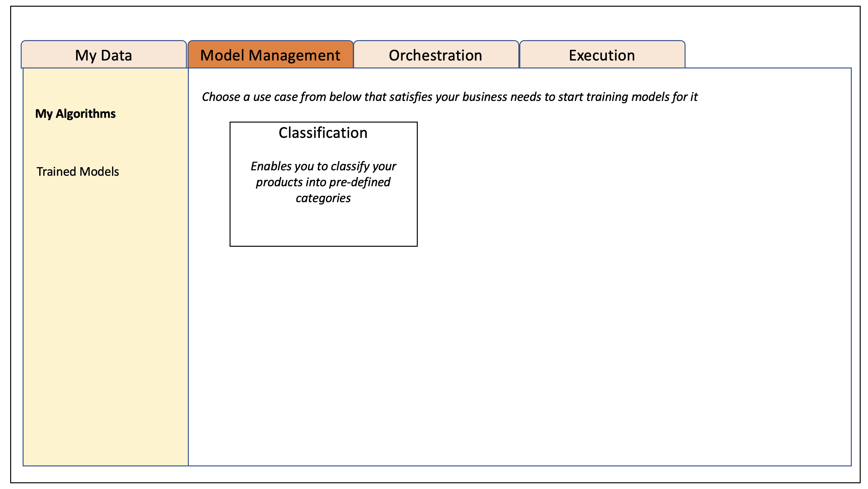Click the word 'Execution' on its tab
Screen dimensions: 868x489
tap(602, 55)
